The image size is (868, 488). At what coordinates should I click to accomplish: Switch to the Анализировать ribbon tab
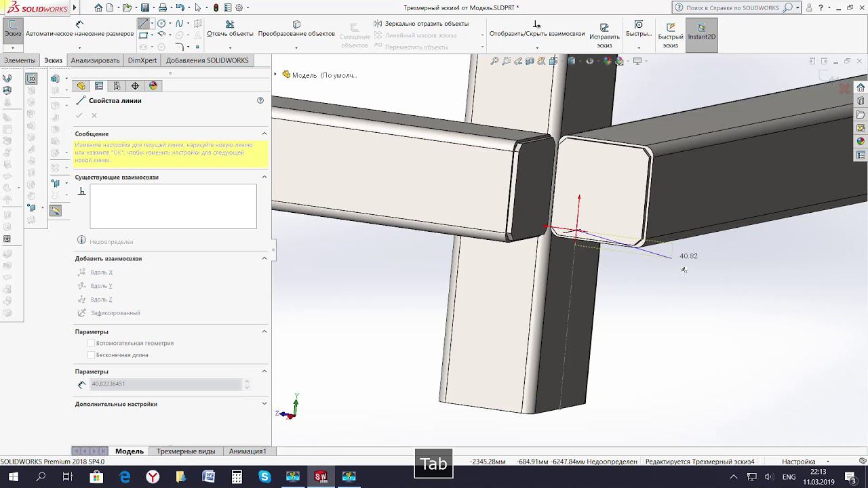click(95, 60)
